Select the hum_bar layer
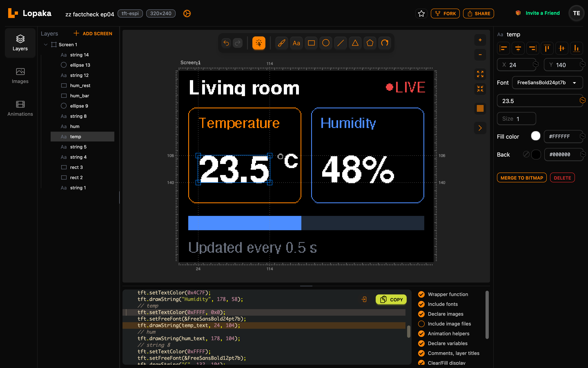This screenshot has width=588, height=368. pos(82,96)
